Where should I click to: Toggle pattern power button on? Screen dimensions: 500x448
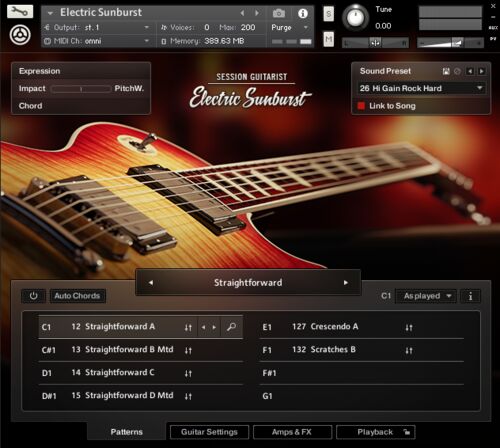pos(33,296)
